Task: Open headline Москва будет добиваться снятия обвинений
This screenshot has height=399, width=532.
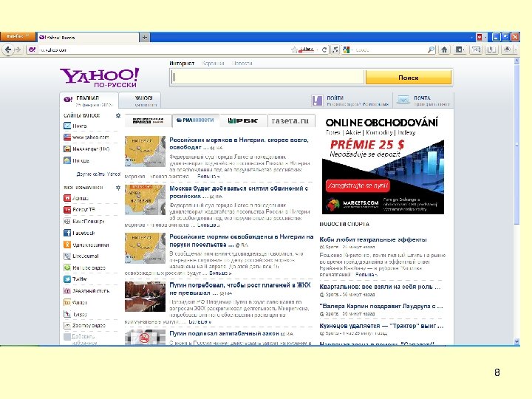Action: point(239,192)
